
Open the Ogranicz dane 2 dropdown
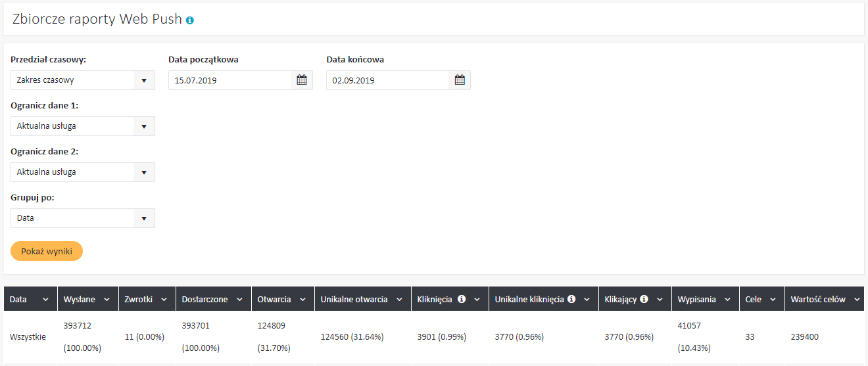(144, 172)
